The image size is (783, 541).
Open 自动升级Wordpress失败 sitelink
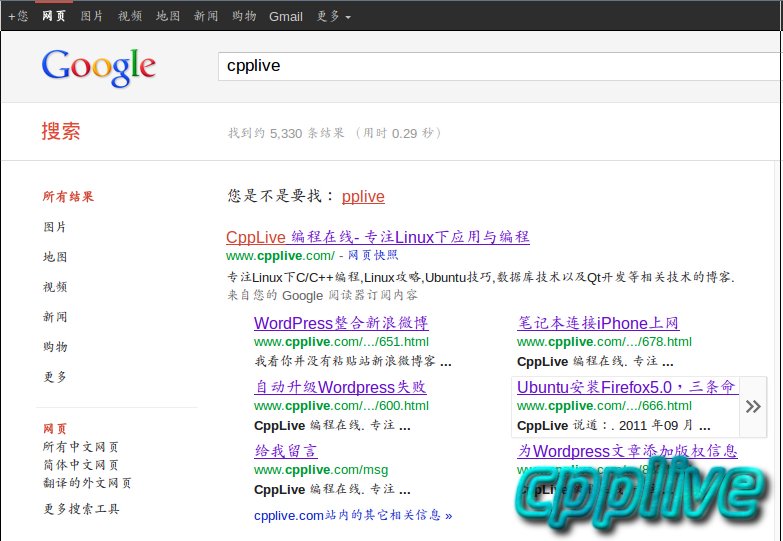click(x=340, y=387)
